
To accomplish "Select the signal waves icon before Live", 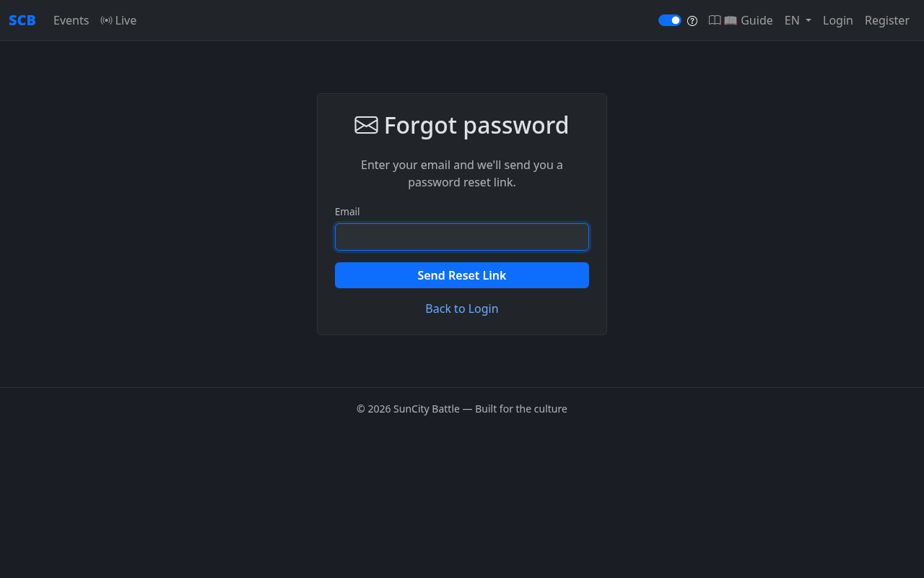I will [106, 20].
